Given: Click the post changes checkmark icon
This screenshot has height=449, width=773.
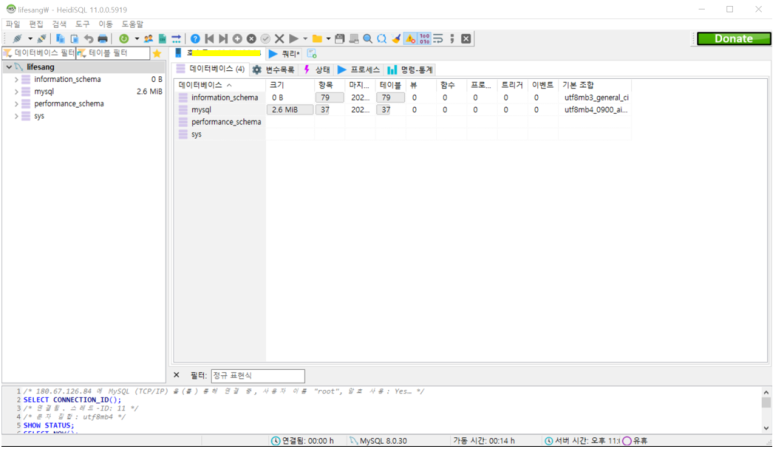Looking at the screenshot, I should (265, 38).
